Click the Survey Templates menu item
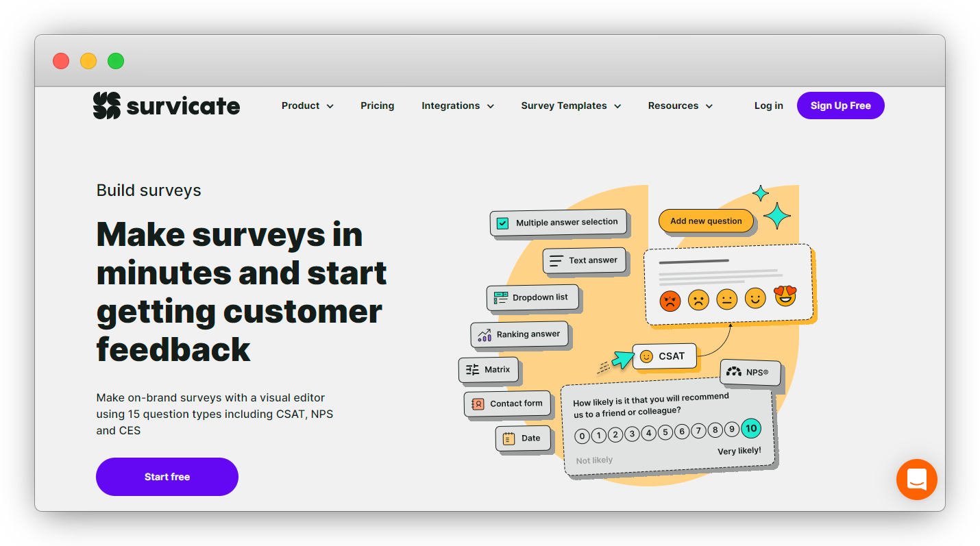 [x=570, y=106]
